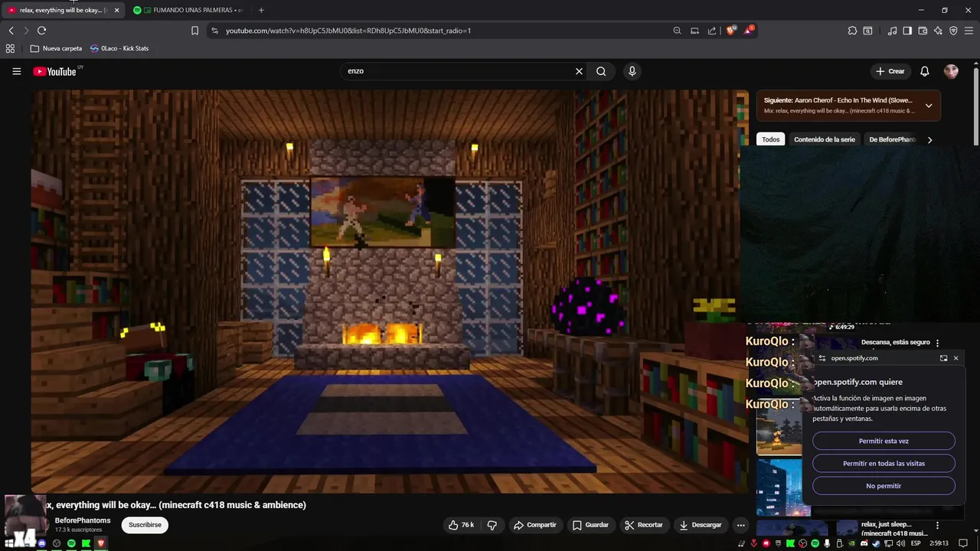Save video with 'Guardar'
Viewport: 980px width, 551px height.
[590, 525]
